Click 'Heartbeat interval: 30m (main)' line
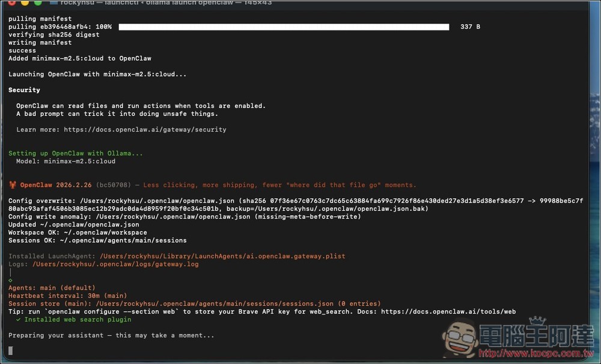This screenshot has height=364, width=601. [x=67, y=296]
